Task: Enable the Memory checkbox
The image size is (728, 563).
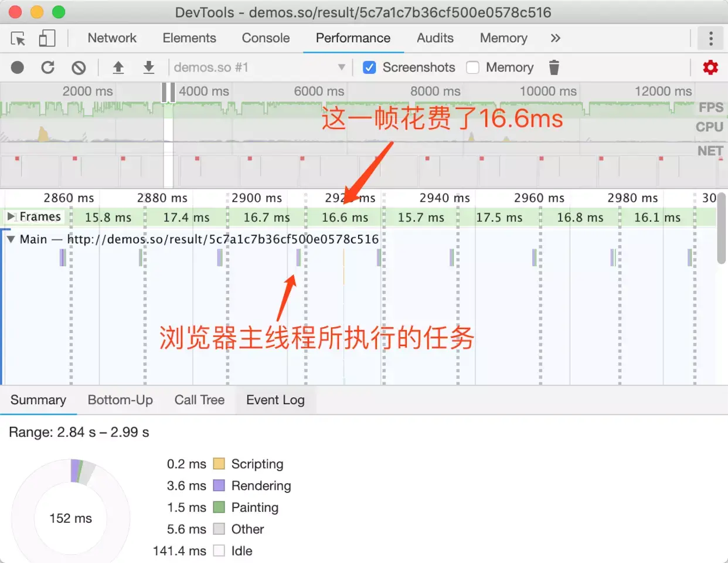Action: coord(472,67)
